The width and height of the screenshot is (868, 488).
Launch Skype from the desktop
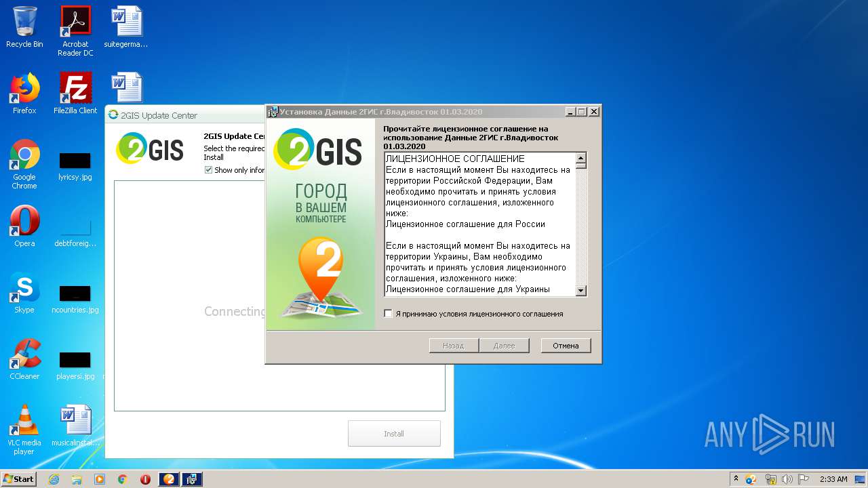(24, 293)
